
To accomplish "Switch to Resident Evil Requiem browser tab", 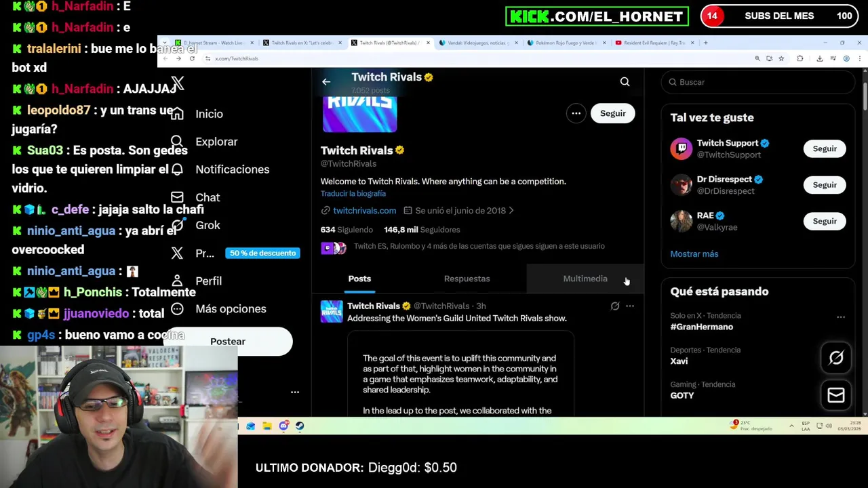I will [654, 43].
